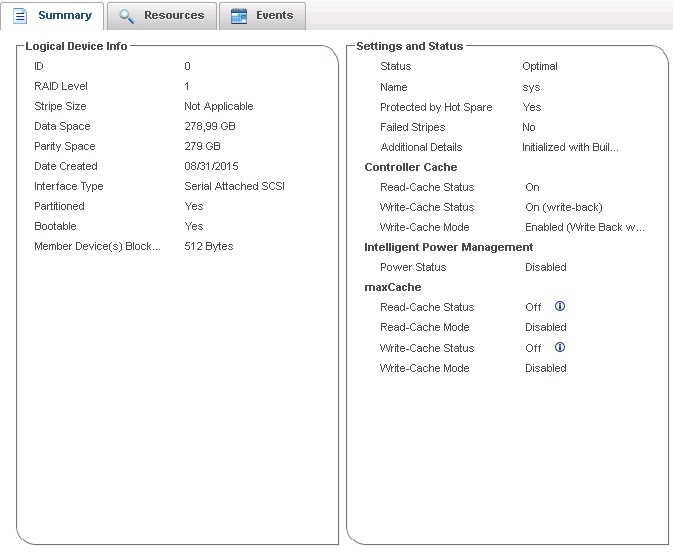Click info icon beside maxCache Read-Cache Status
The image size is (673, 555).
[x=560, y=307]
